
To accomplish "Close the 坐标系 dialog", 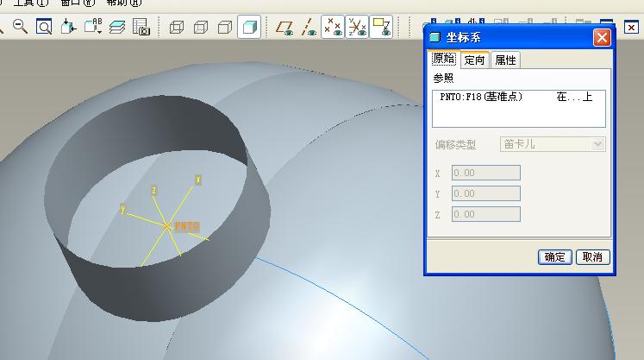I will click(602, 38).
